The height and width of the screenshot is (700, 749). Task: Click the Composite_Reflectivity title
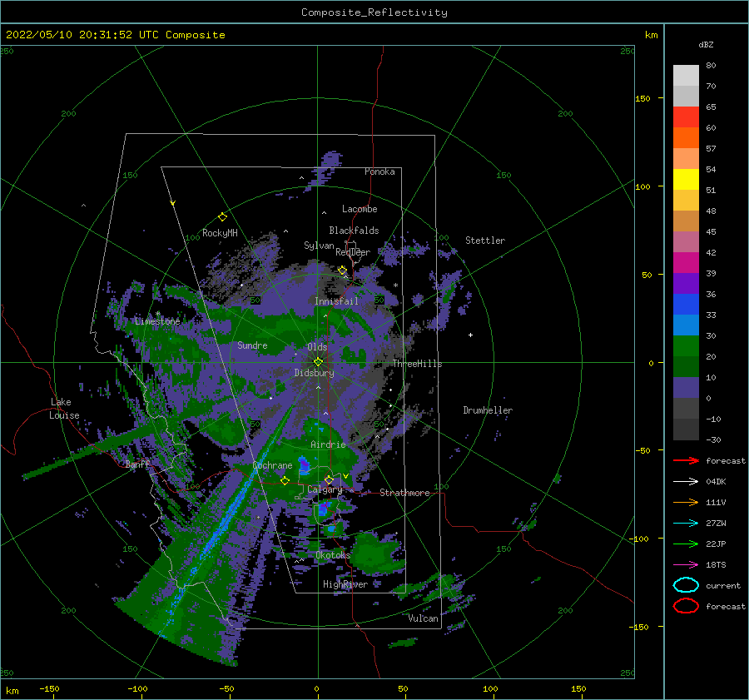pyautogui.click(x=374, y=12)
